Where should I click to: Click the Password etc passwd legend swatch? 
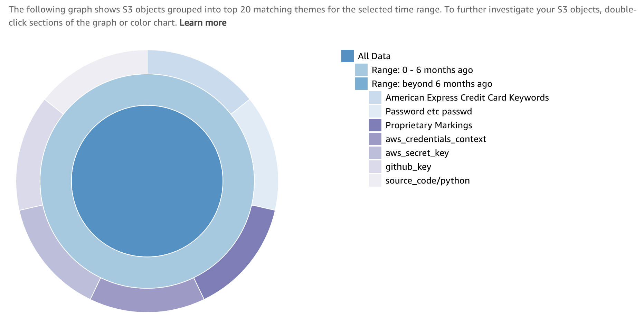click(375, 111)
